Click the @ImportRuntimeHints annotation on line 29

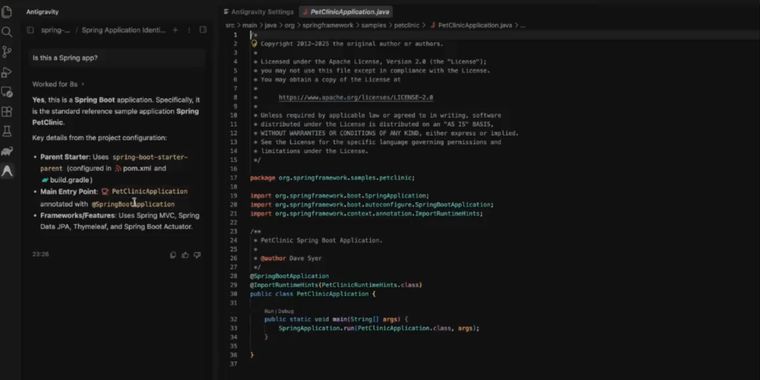tap(336, 285)
